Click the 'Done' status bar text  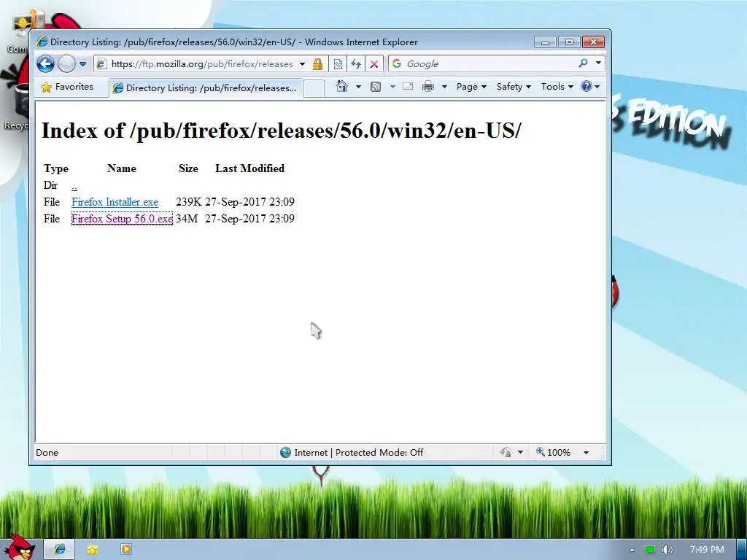click(47, 452)
